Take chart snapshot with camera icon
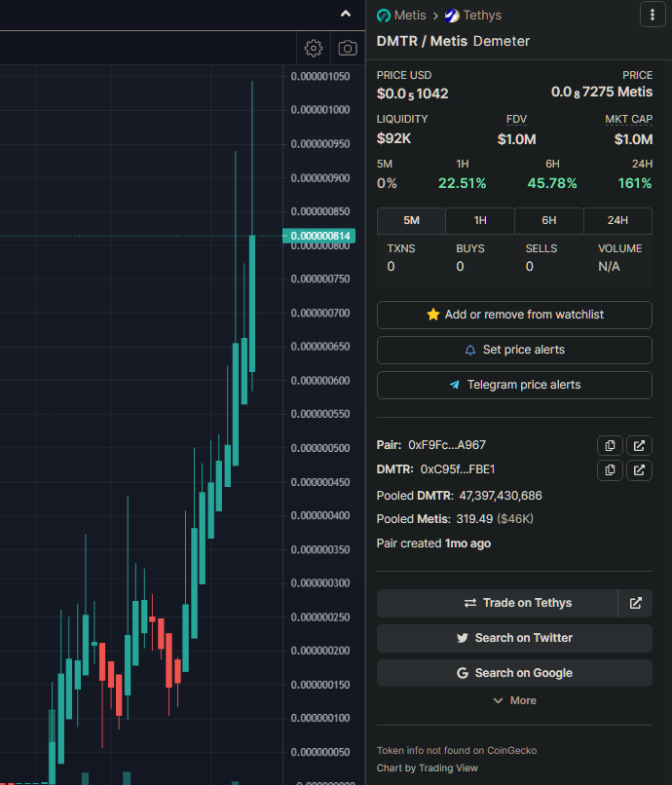Screen dimensions: 672x785 (x=348, y=48)
